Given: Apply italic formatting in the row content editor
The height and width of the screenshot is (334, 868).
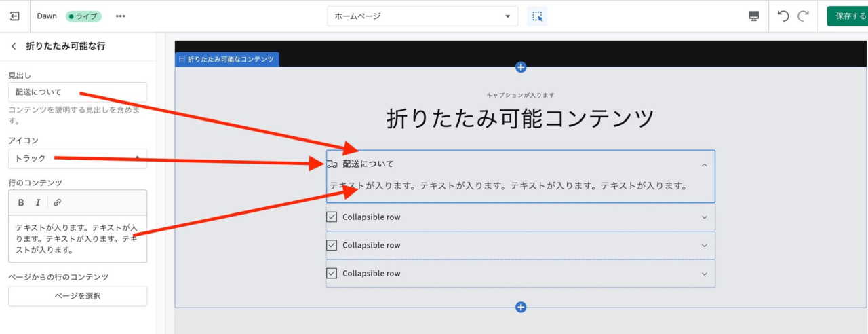Looking at the screenshot, I should [38, 202].
